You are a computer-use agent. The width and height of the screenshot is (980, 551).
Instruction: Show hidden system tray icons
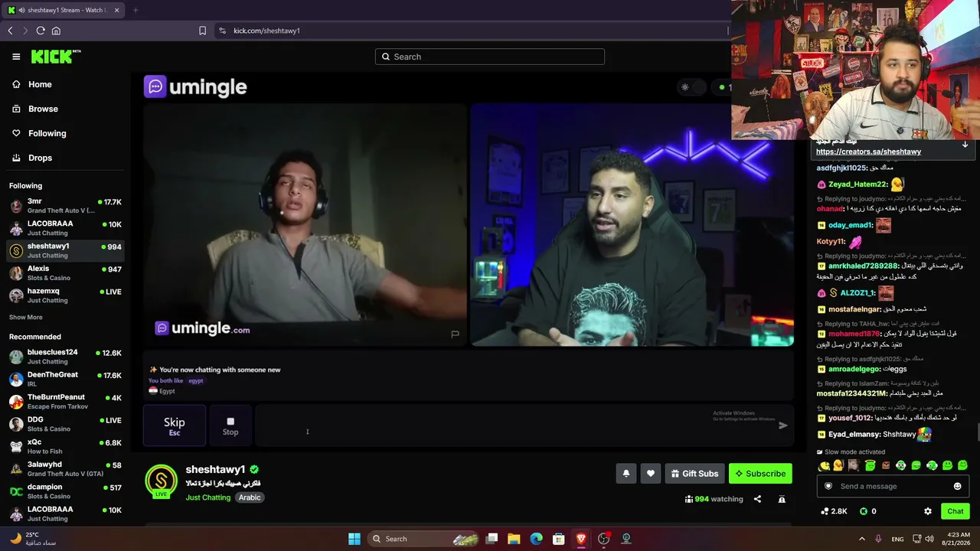pyautogui.click(x=861, y=539)
